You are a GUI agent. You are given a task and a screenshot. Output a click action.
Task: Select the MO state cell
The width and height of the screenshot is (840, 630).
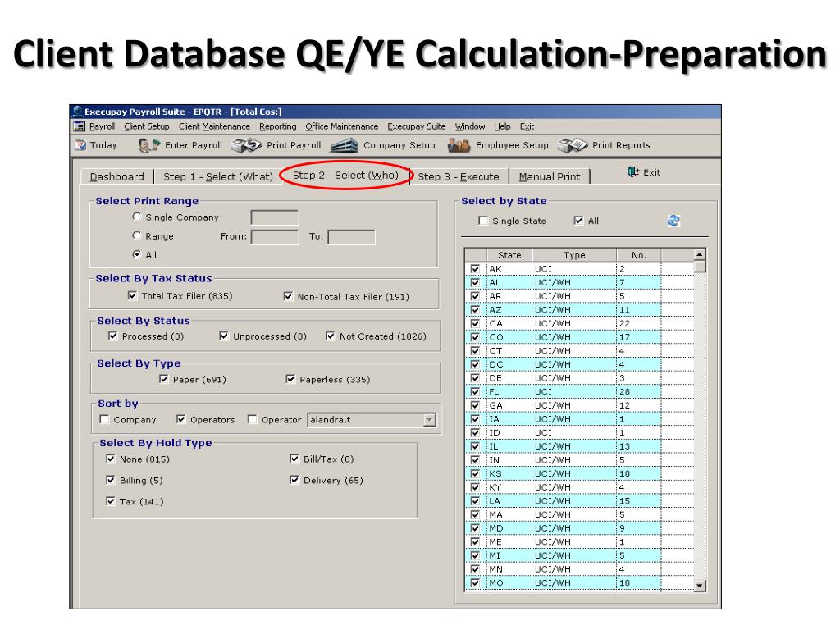click(509, 583)
